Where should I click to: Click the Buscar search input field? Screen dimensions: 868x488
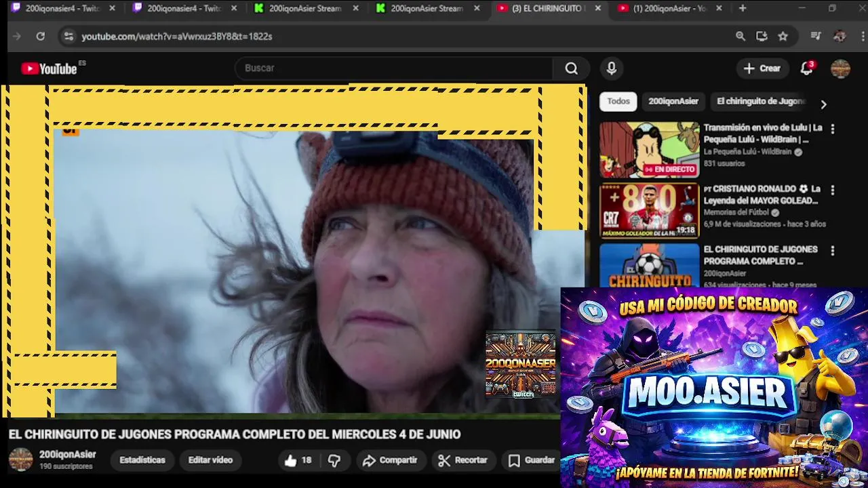click(x=393, y=68)
